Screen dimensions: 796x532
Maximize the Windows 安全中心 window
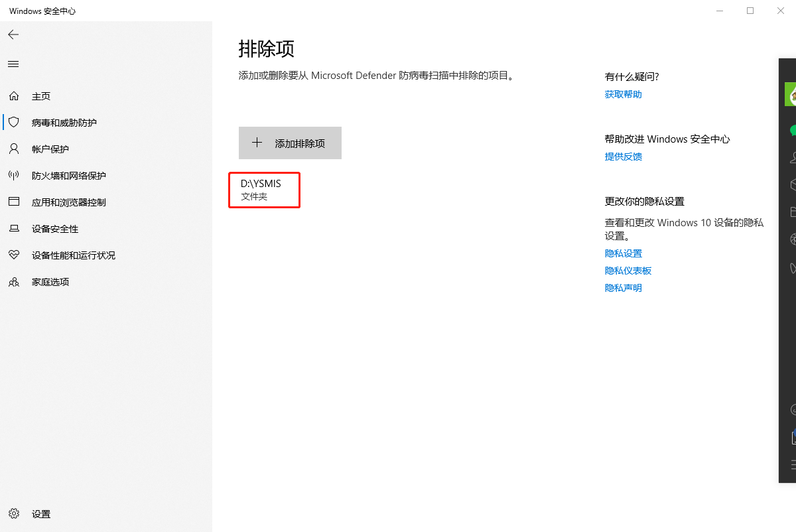pyautogui.click(x=750, y=11)
